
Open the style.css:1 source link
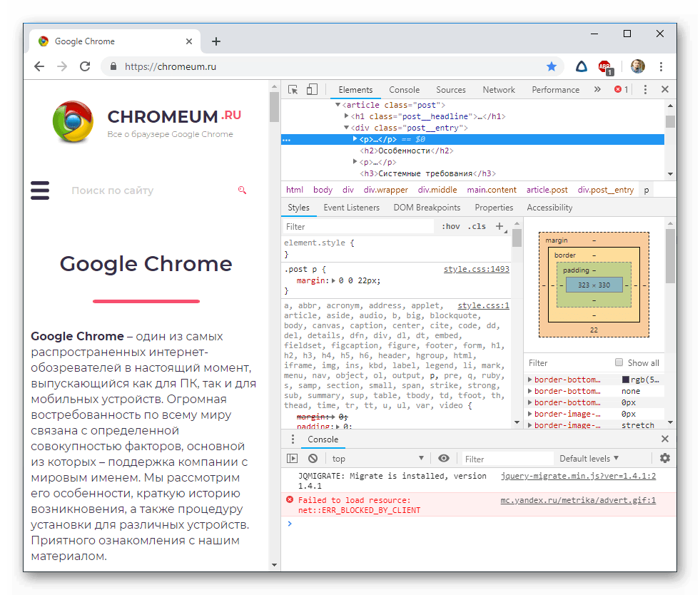pyautogui.click(x=484, y=306)
